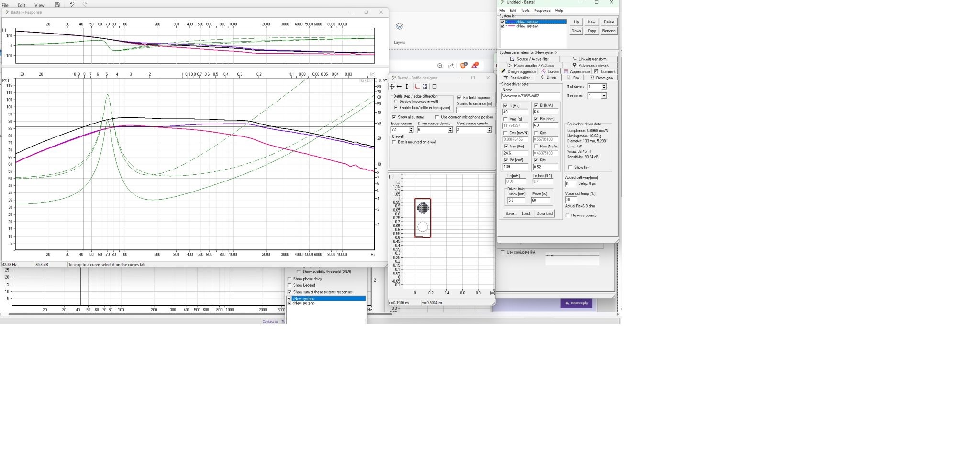Screen dimensions: 980x464
Task: Check Show Legend in the lower panel
Action: pos(290,285)
